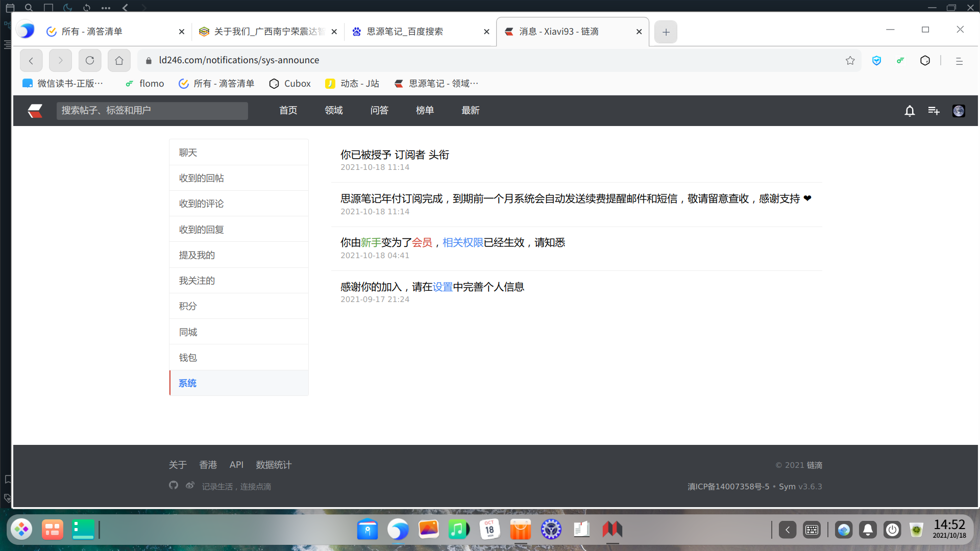Click the GitHub icon in the footer
Image resolution: width=980 pixels, height=551 pixels.
174,485
